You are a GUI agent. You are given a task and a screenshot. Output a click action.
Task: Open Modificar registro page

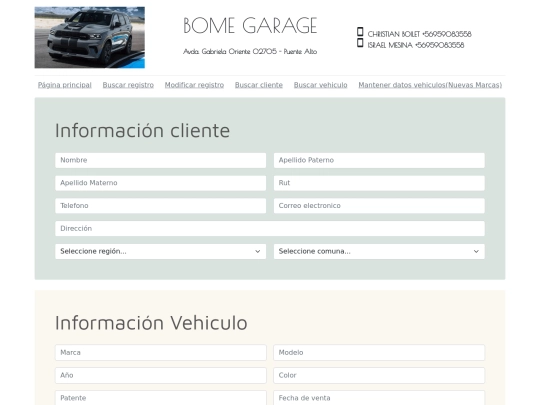(194, 85)
